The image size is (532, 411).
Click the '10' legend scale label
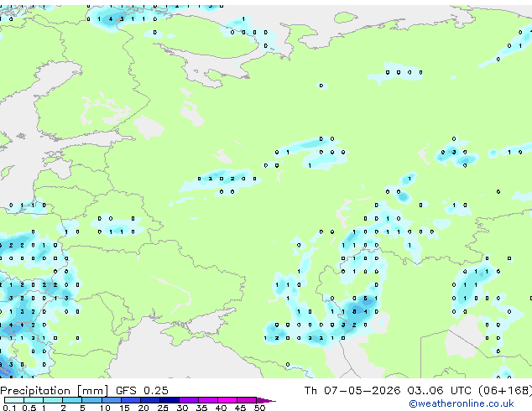(x=105, y=408)
